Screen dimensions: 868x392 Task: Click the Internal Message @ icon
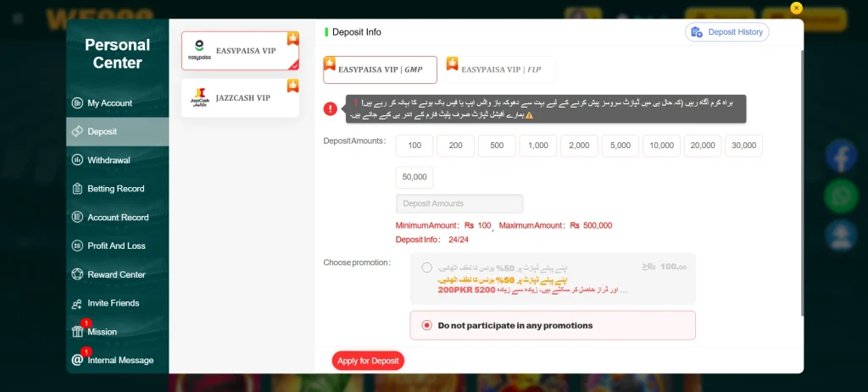(77, 360)
